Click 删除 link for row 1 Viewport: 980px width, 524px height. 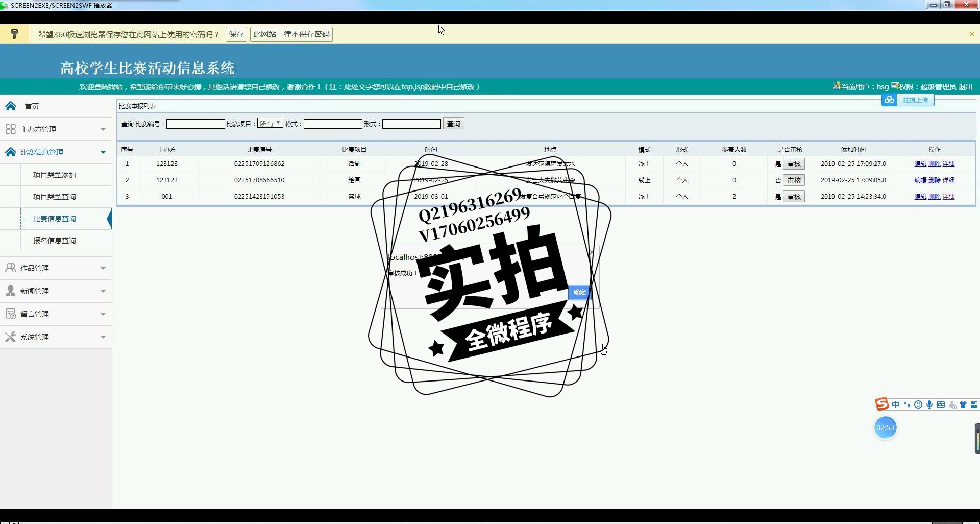935,164
